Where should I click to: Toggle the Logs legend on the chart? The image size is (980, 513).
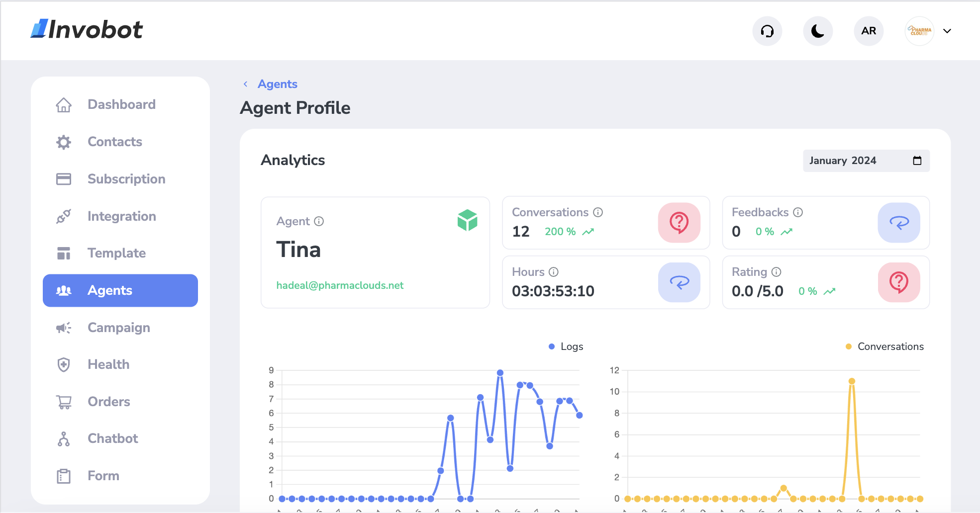pos(565,346)
